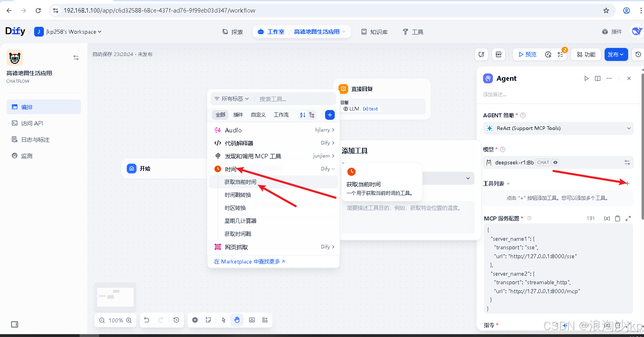Go to 探索 explore page
Screen dimensions: 644x337
[x=233, y=32]
